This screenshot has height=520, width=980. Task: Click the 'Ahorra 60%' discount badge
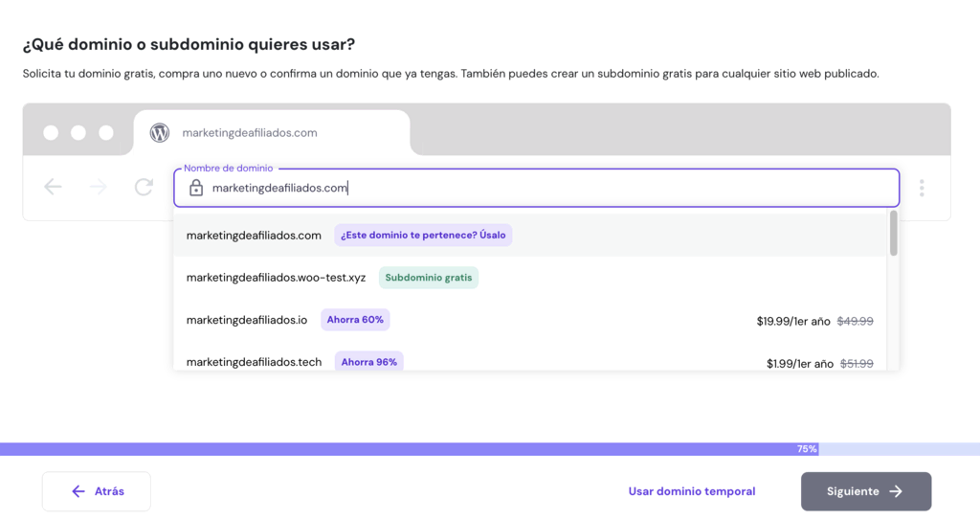point(355,320)
